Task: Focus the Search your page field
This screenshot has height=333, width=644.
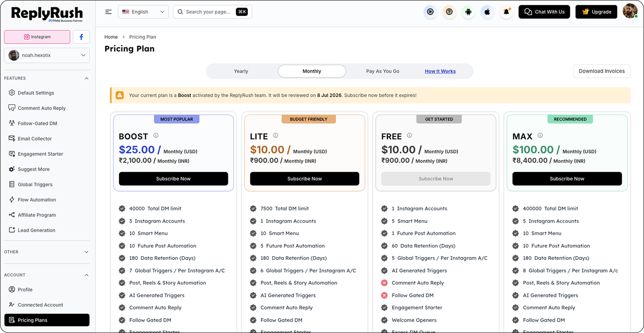Action: pyautogui.click(x=213, y=12)
